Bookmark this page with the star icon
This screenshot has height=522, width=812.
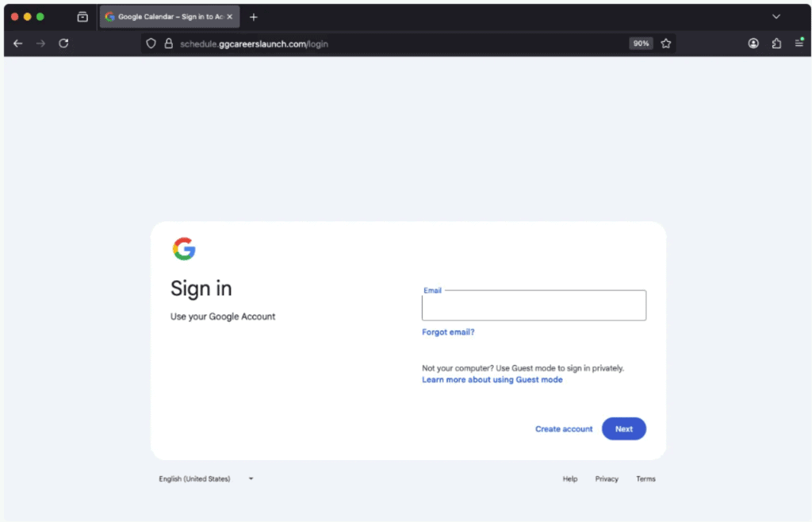(x=666, y=44)
